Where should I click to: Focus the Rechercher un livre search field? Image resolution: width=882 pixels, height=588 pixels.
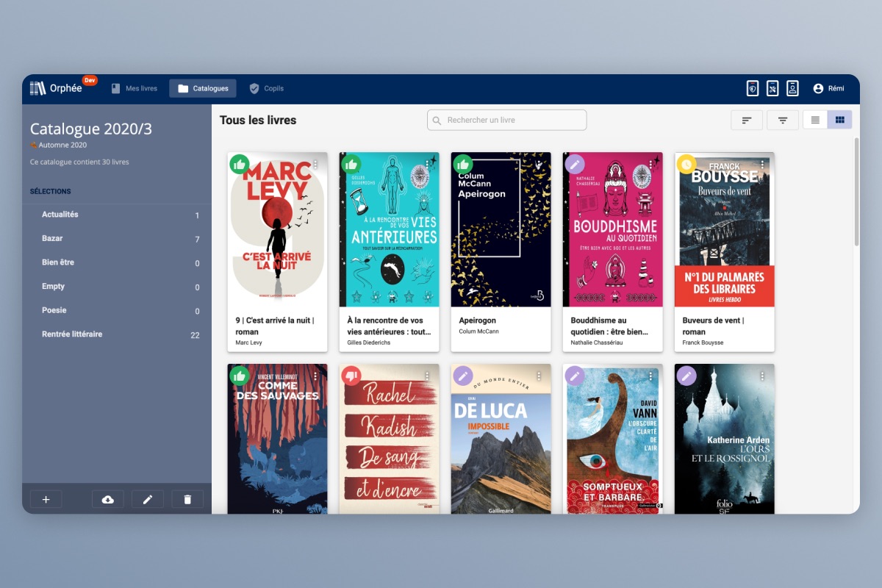[506, 120]
